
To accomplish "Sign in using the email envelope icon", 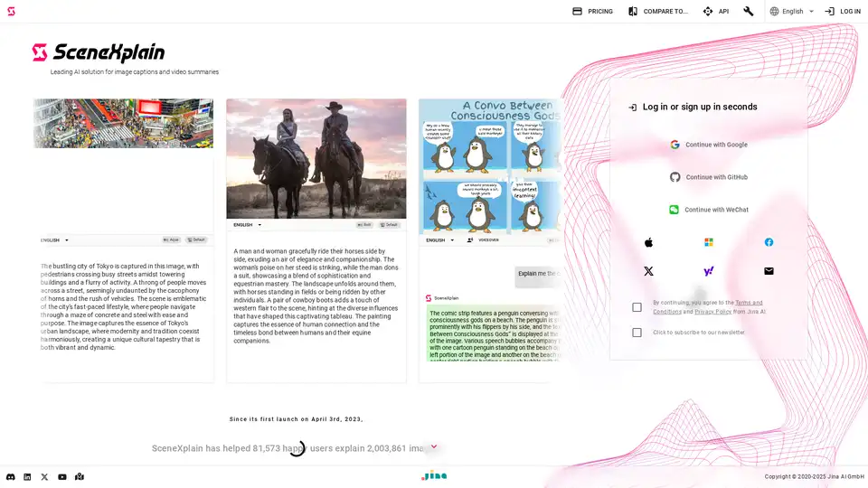I will click(769, 271).
